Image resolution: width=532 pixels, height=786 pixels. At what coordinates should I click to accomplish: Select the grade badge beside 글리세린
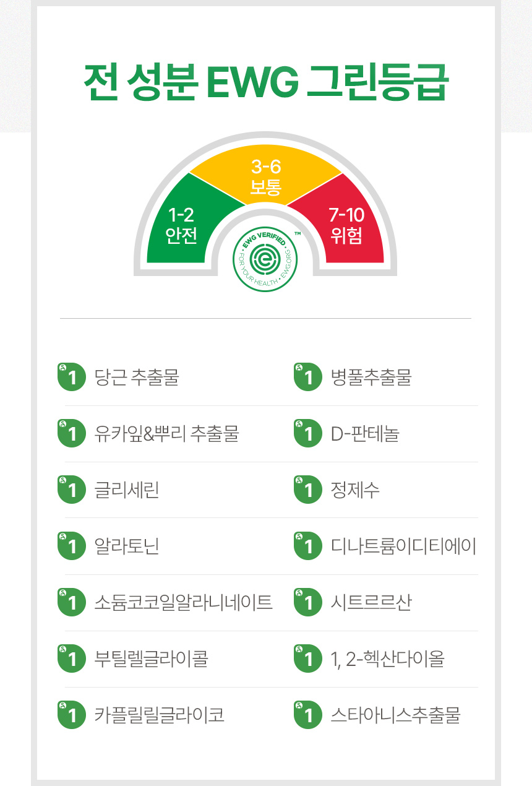pyautogui.click(x=71, y=490)
